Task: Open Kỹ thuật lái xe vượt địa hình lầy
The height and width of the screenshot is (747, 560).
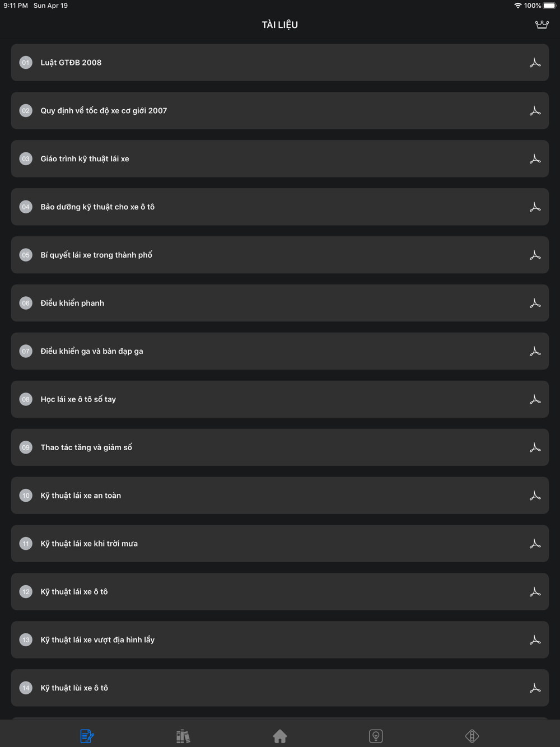Action: (x=97, y=640)
